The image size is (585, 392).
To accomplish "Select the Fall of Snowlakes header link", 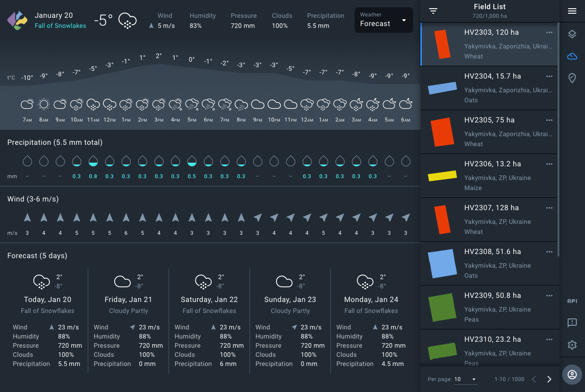I will click(60, 26).
